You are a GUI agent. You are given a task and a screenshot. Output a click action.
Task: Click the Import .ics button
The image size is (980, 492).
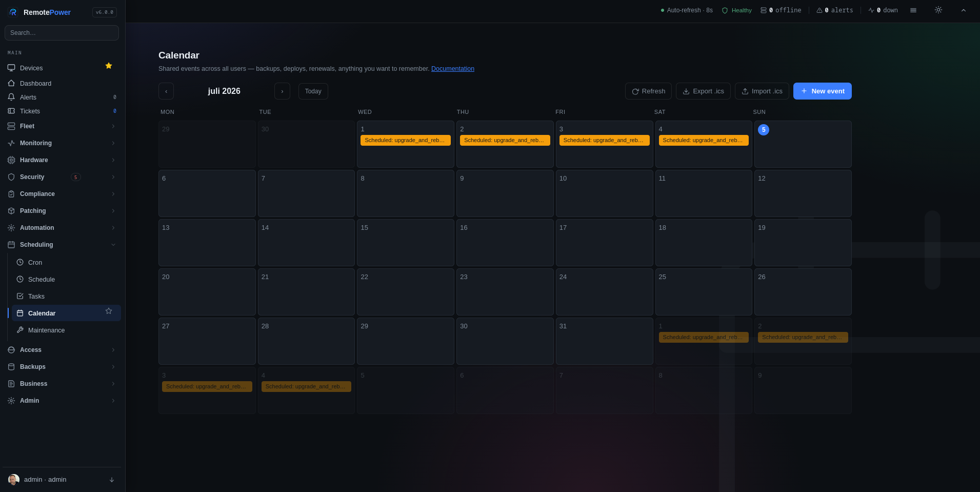762,91
